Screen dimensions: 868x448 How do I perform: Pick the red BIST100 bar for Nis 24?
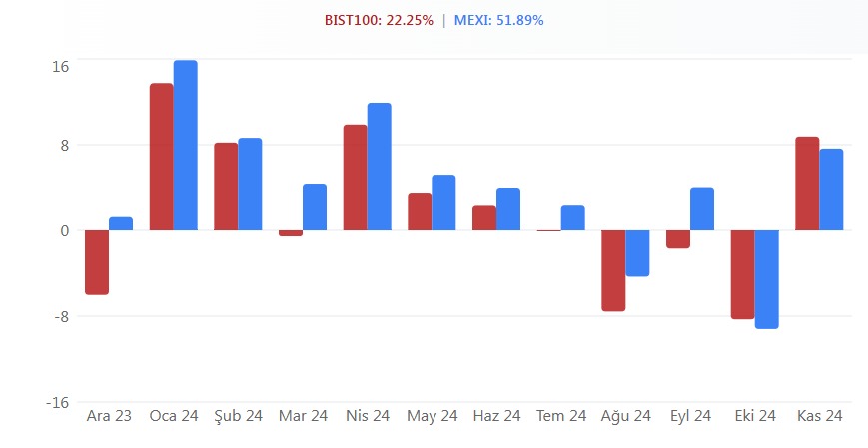[356, 178]
